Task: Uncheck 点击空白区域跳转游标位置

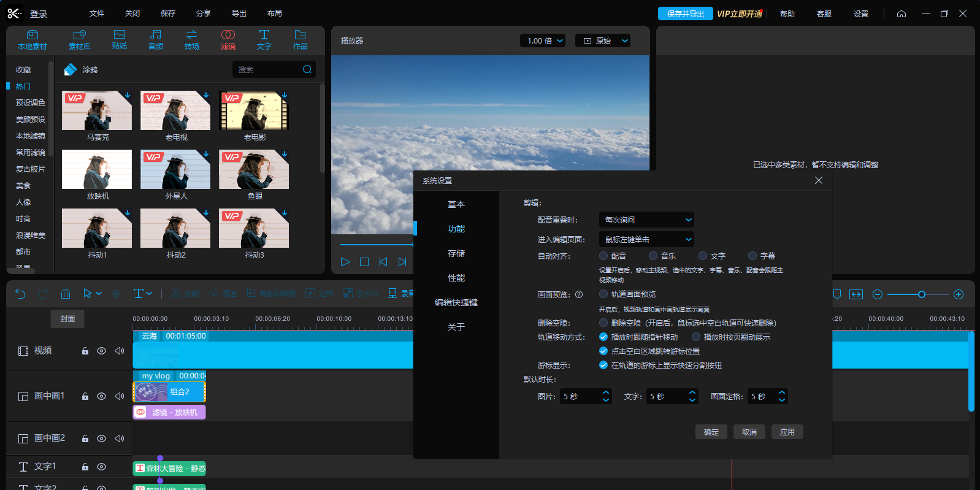Action: pyautogui.click(x=603, y=351)
